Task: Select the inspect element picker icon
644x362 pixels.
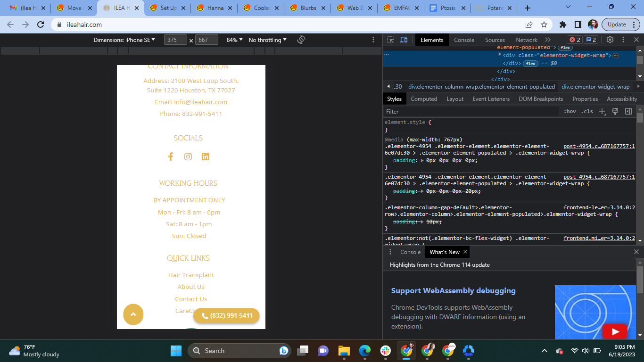Action: point(390,40)
